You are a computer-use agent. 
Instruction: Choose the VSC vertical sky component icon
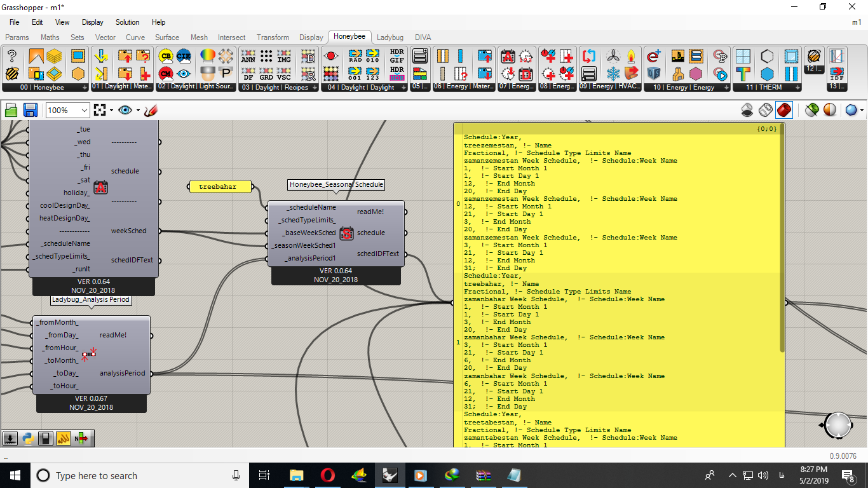[284, 73]
